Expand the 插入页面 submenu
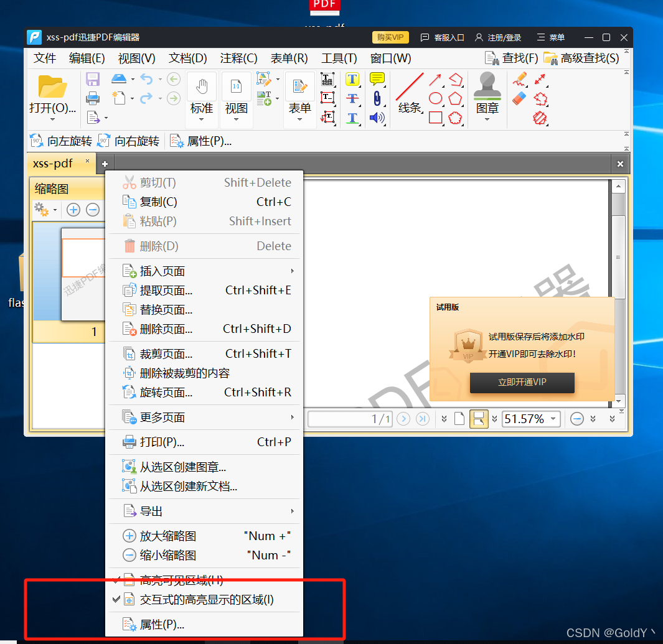 click(x=204, y=271)
